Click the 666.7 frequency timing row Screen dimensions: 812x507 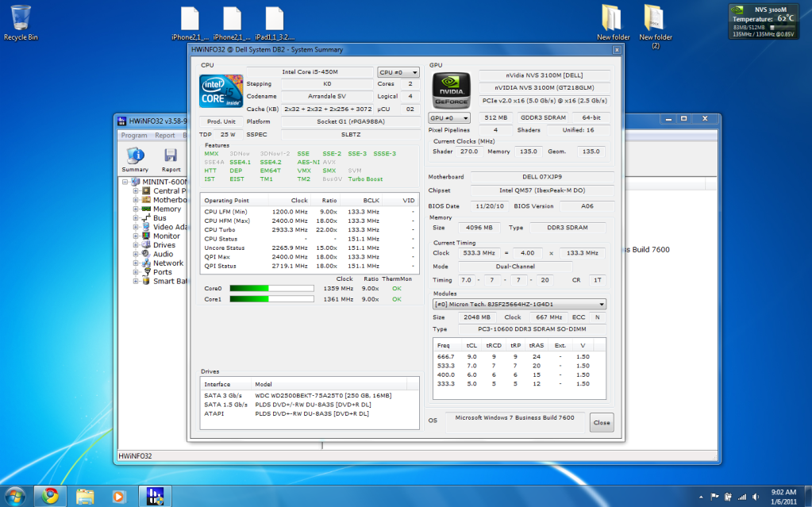click(519, 357)
